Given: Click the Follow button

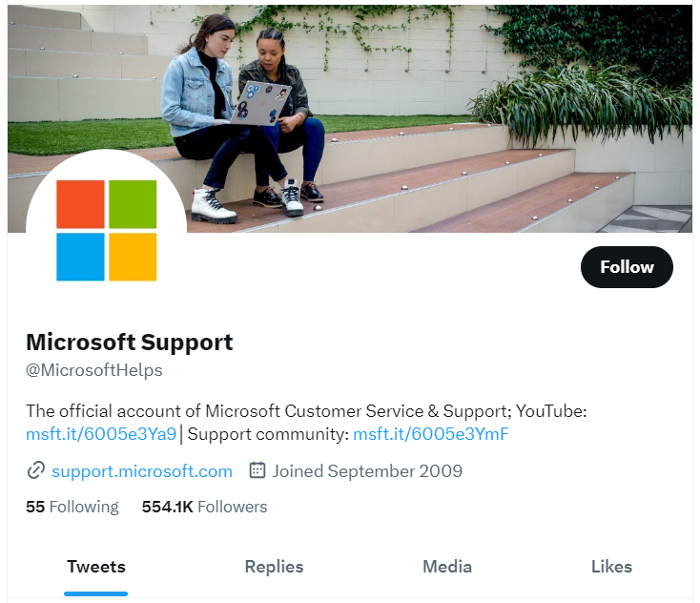Looking at the screenshot, I should [x=627, y=267].
